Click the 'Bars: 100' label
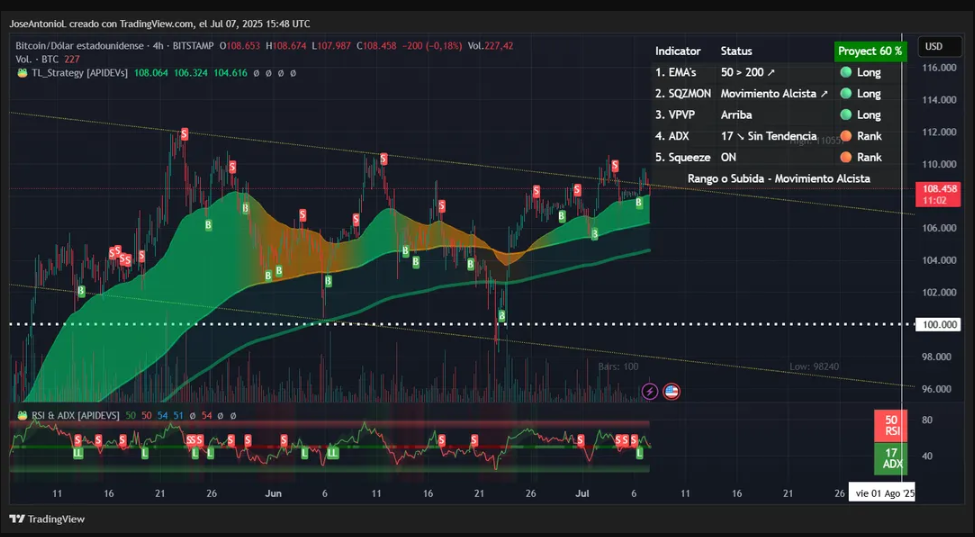Image resolution: width=975 pixels, height=537 pixels. [x=618, y=367]
